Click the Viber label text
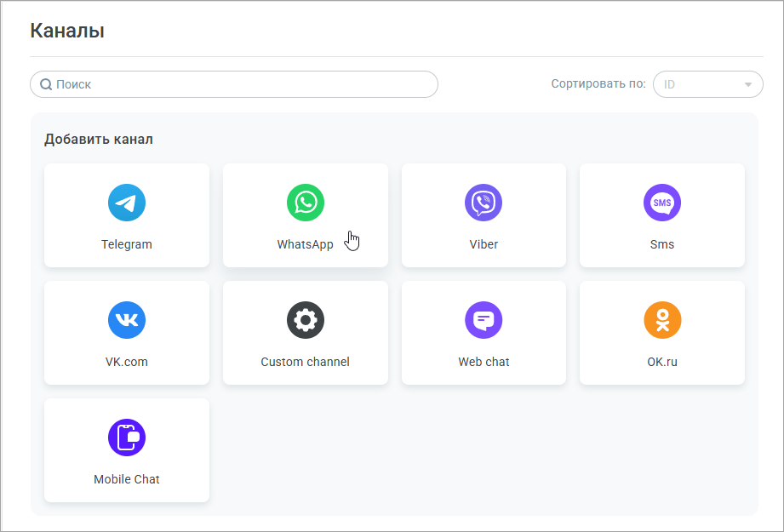 (x=484, y=244)
